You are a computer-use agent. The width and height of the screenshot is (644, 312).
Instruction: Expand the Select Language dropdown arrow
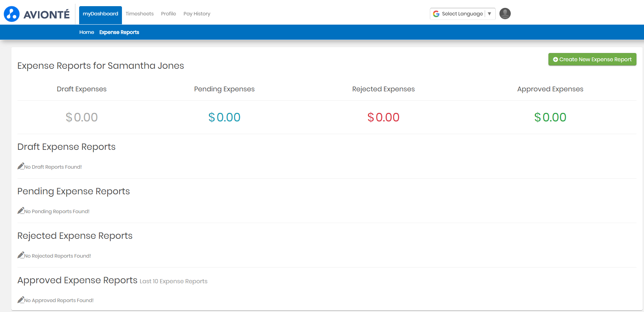pos(490,14)
